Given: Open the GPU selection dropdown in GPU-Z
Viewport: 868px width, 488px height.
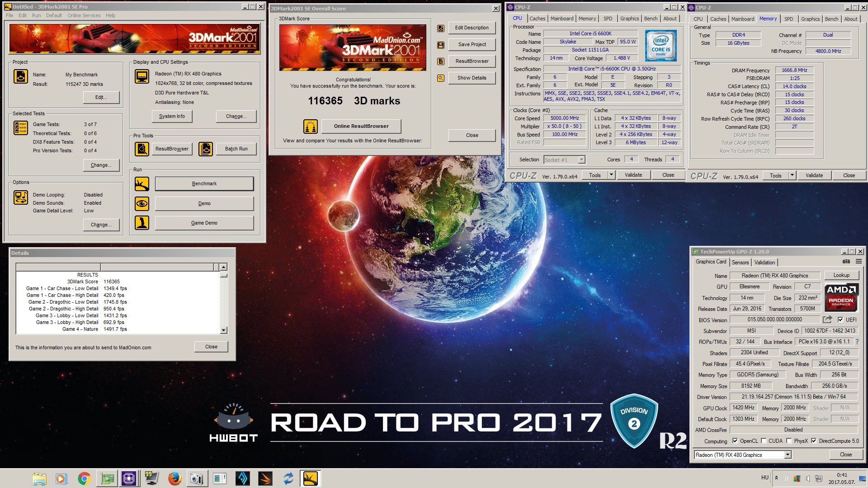Looking at the screenshot, I should pyautogui.click(x=788, y=455).
